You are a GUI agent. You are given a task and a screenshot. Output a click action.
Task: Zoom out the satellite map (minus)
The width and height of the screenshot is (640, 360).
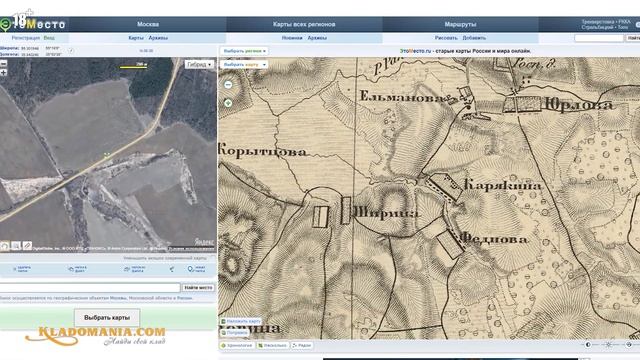click(x=4, y=64)
